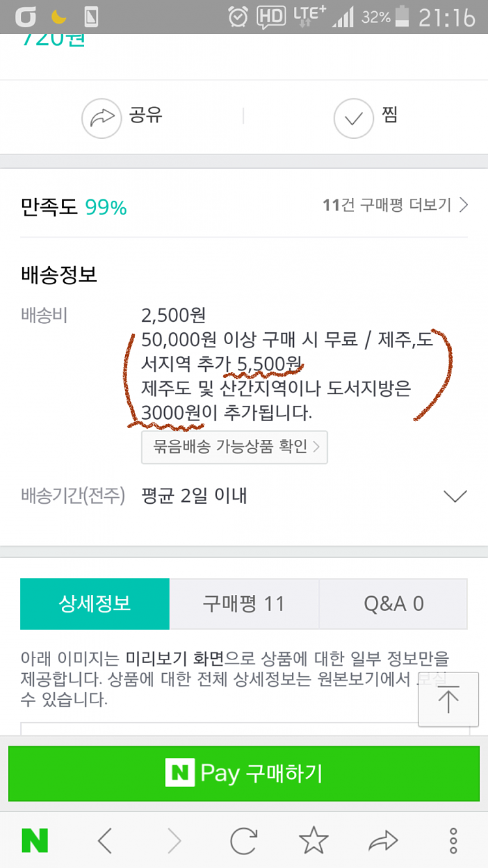Tap the 공유 share icon
488x868 pixels.
click(x=102, y=118)
